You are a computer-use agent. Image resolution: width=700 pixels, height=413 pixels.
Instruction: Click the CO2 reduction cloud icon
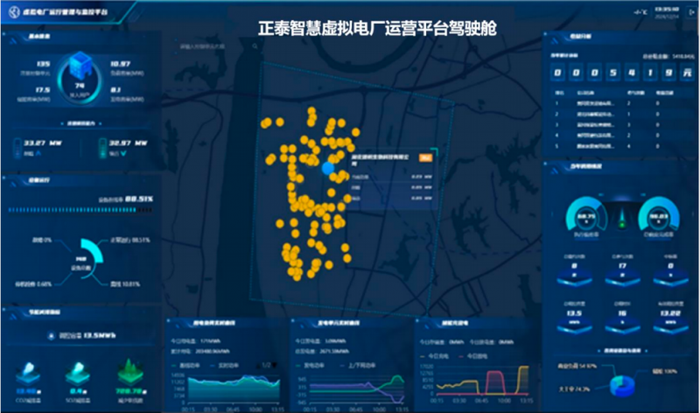tap(28, 373)
